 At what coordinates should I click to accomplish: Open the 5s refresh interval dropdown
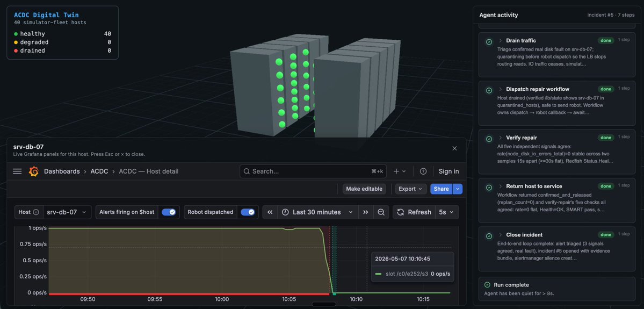pyautogui.click(x=446, y=212)
